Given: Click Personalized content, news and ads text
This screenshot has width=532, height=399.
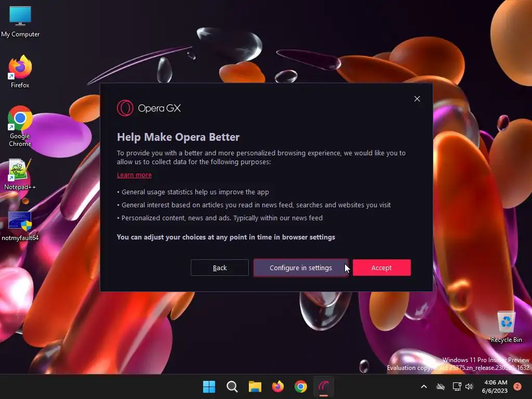Looking at the screenshot, I should [220, 218].
